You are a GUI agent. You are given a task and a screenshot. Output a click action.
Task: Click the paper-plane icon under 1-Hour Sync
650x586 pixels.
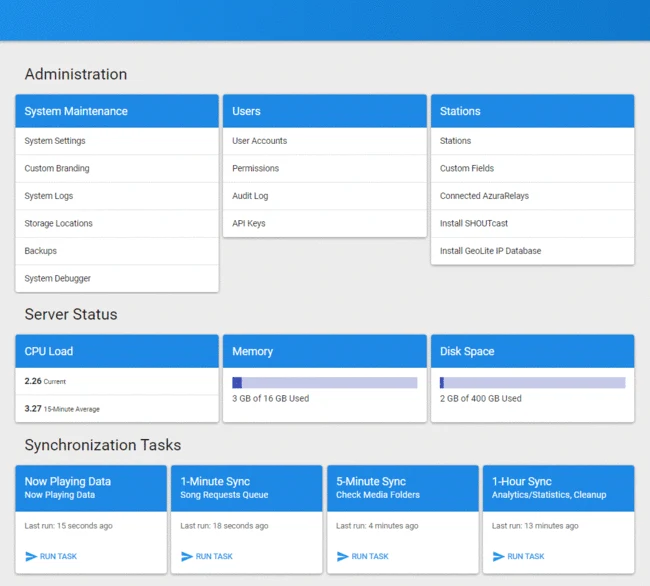(499, 556)
